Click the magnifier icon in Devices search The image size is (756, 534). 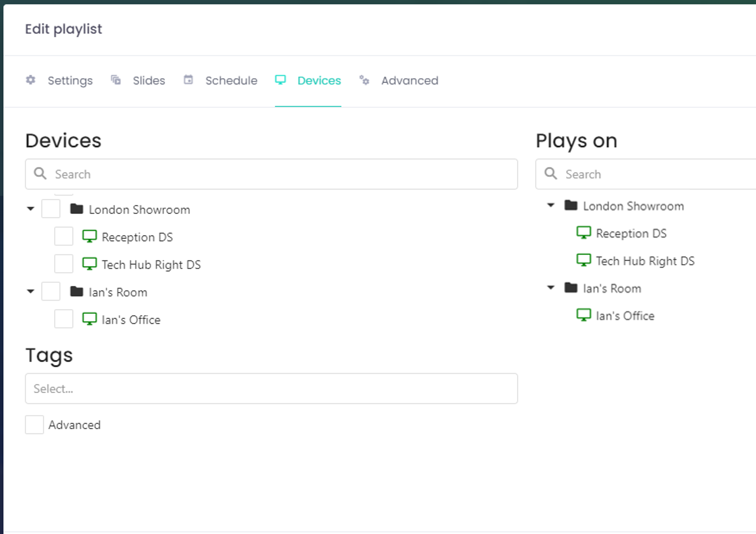point(40,173)
